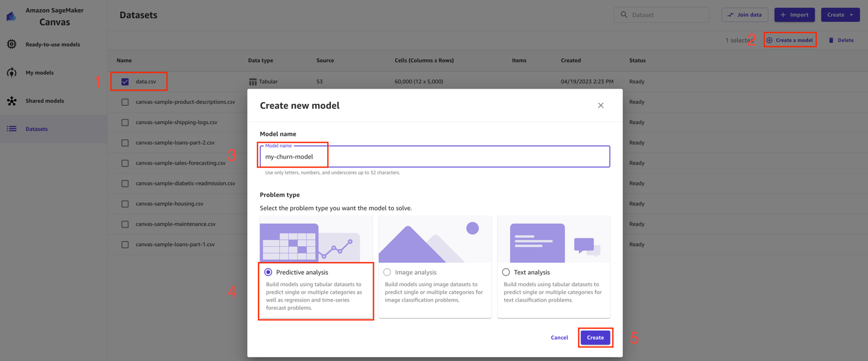This screenshot has height=361, width=868.
Task: Click the data.csv file name
Action: click(146, 81)
